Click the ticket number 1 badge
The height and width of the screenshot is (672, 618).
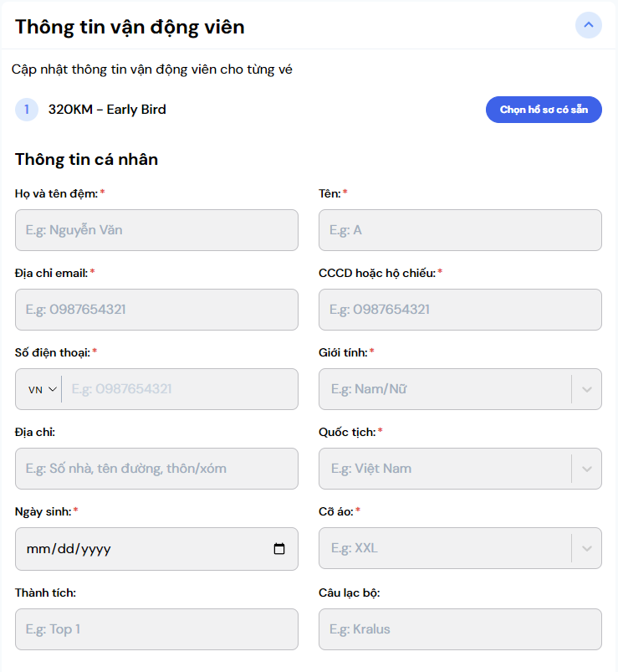(x=27, y=110)
